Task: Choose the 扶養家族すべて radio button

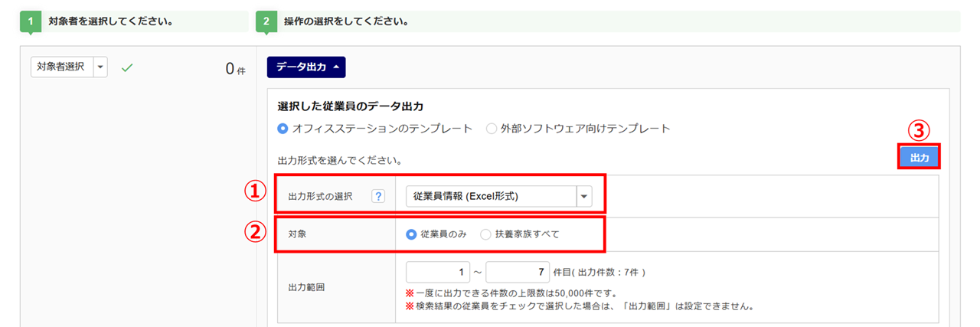Action: (x=485, y=234)
